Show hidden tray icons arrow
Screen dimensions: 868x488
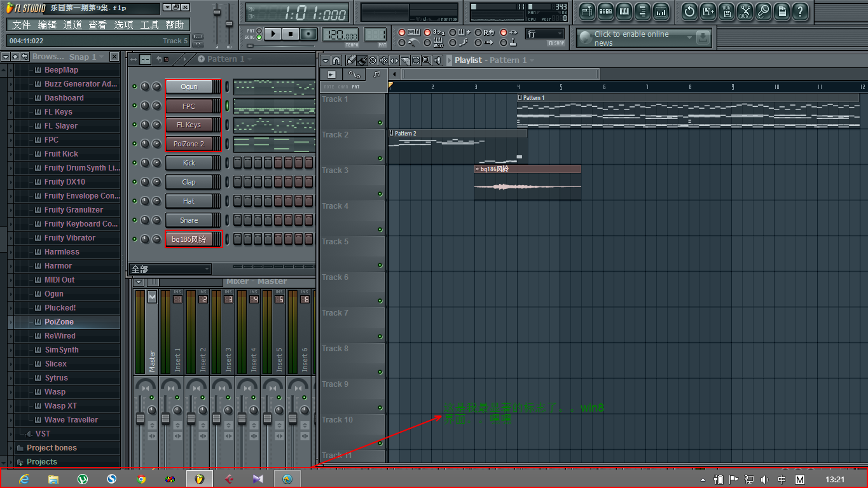(703, 480)
